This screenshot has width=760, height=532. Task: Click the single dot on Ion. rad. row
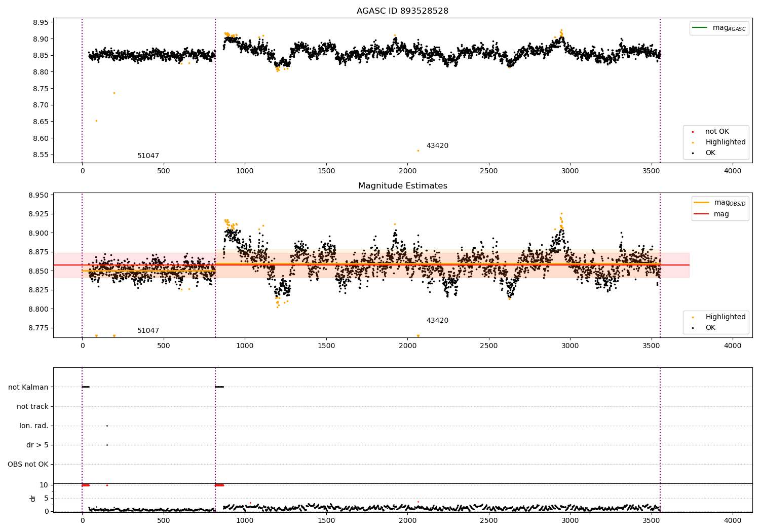point(107,426)
